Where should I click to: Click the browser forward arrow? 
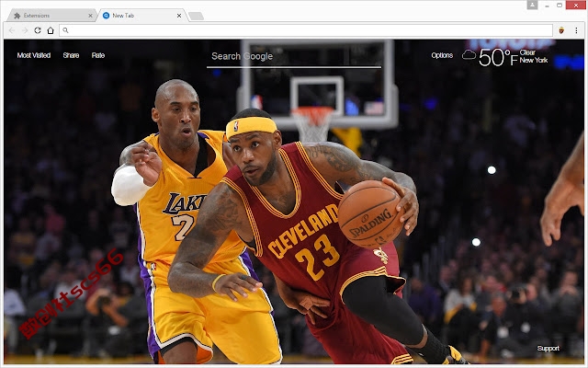(x=25, y=30)
